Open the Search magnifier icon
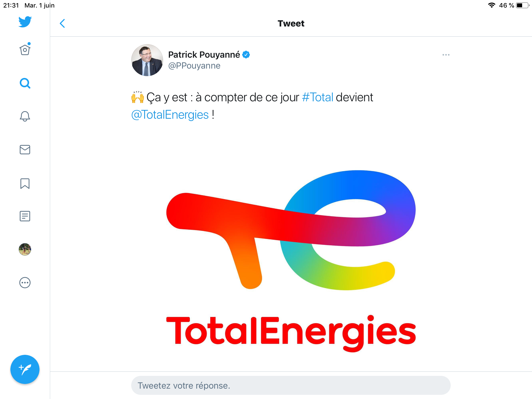 [25, 83]
